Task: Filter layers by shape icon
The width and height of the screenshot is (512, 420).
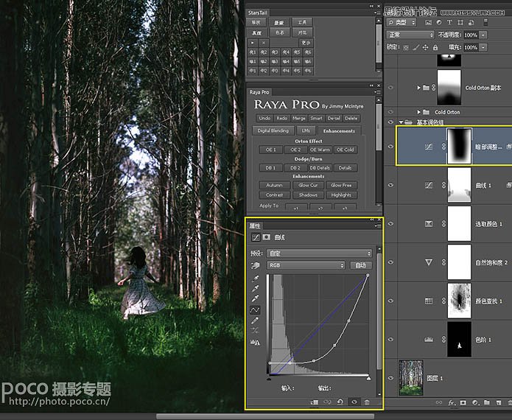Action: point(460,22)
